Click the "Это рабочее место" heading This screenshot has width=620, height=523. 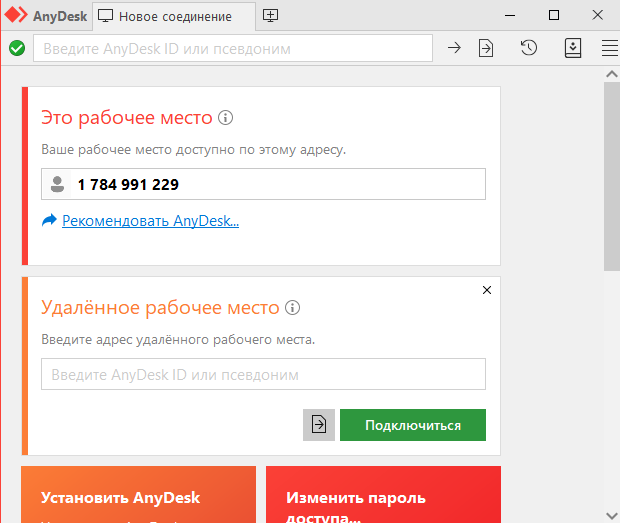coord(127,117)
